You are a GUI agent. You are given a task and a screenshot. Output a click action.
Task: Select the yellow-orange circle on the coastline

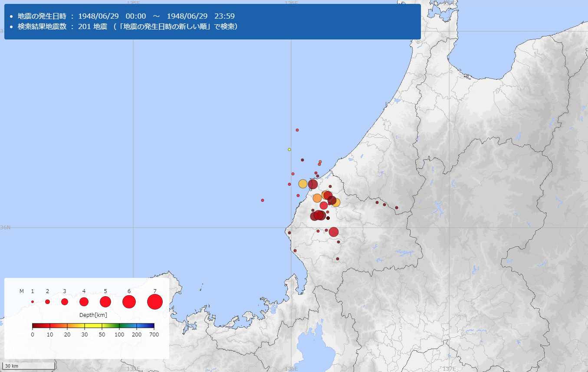[x=303, y=184]
